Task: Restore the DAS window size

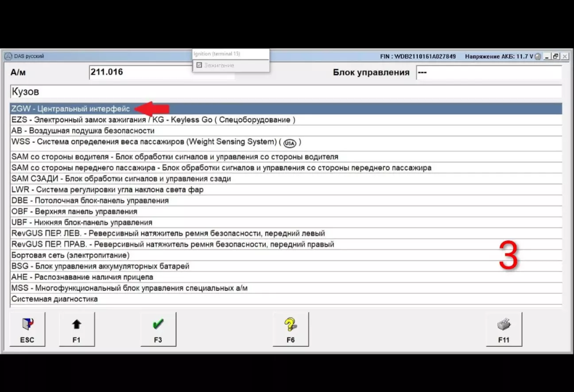Action: [x=555, y=56]
